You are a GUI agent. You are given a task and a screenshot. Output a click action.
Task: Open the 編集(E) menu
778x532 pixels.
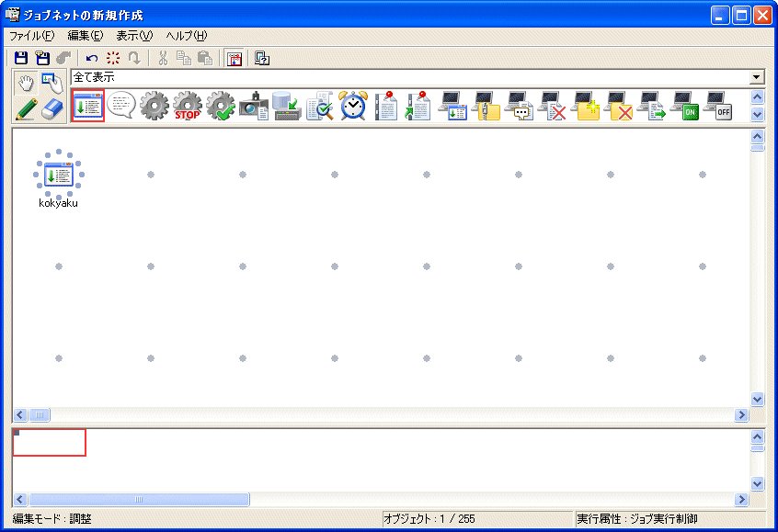(x=86, y=36)
